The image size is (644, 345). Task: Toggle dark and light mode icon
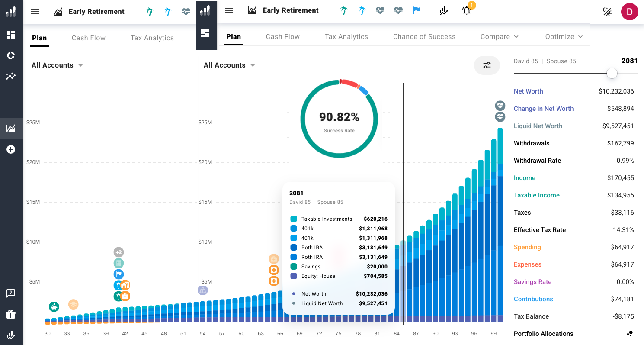click(x=607, y=12)
